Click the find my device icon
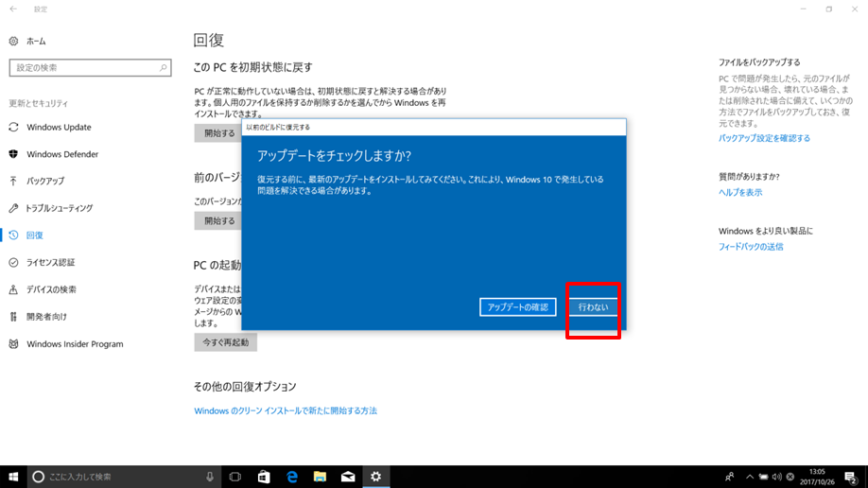868x488 pixels. tap(13, 289)
